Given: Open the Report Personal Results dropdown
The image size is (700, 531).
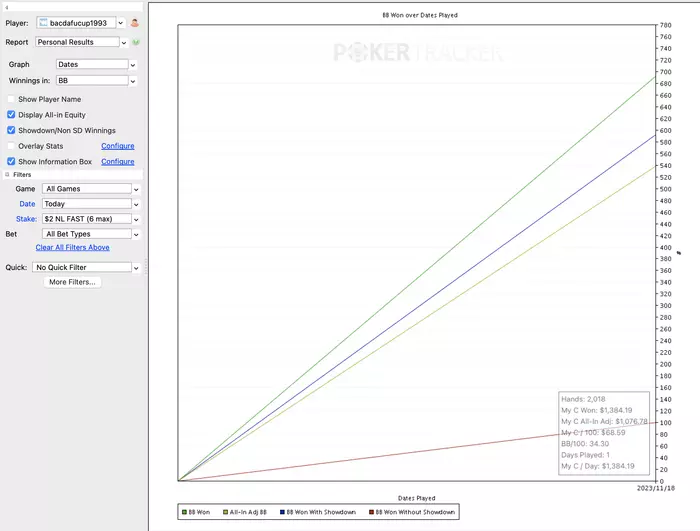Looking at the screenshot, I should click(124, 42).
